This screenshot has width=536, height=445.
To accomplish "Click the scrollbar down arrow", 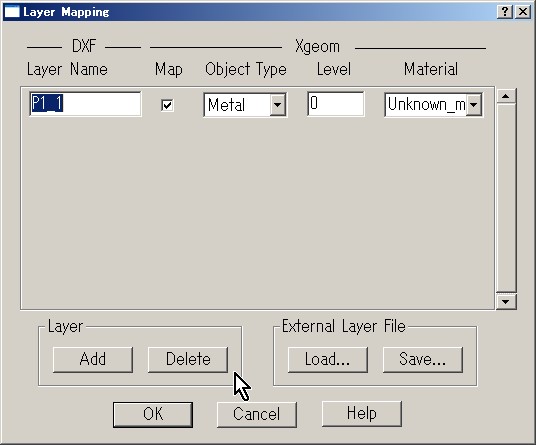I will tap(506, 301).
